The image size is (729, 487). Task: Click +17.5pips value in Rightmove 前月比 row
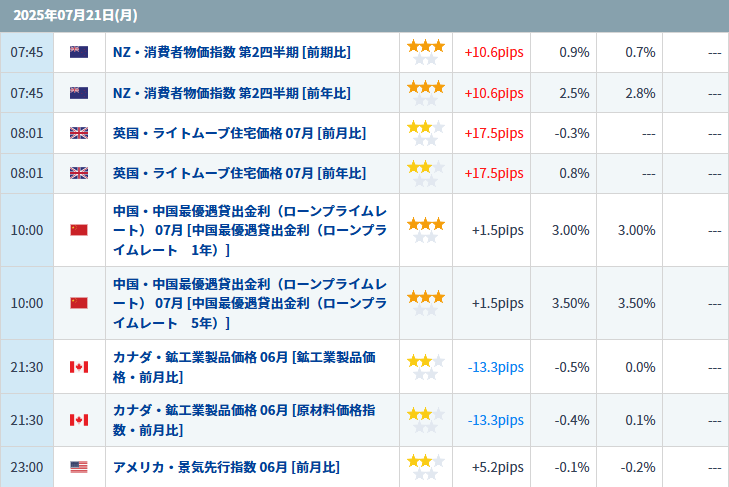(x=494, y=133)
